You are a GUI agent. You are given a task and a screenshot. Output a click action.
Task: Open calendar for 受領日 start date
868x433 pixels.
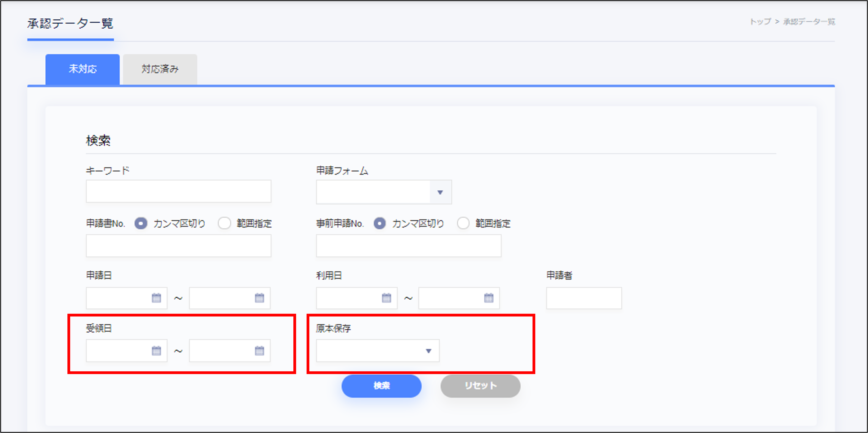156,351
